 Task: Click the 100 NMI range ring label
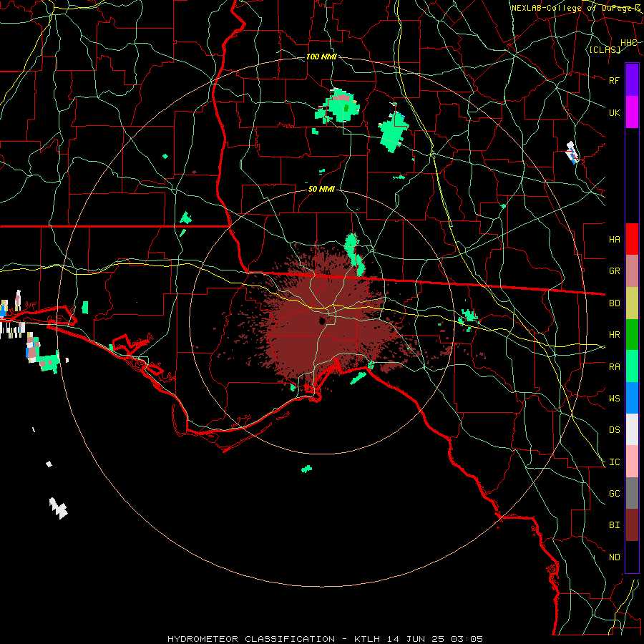coord(321,57)
